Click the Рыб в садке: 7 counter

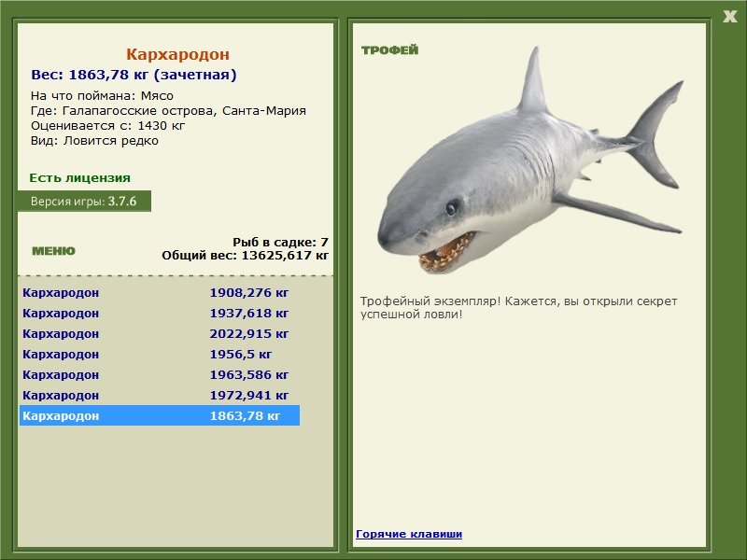coord(280,242)
